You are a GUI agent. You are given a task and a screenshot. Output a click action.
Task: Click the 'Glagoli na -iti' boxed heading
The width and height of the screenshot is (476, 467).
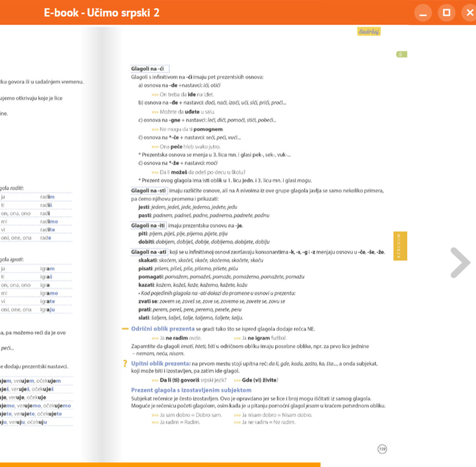point(148,225)
